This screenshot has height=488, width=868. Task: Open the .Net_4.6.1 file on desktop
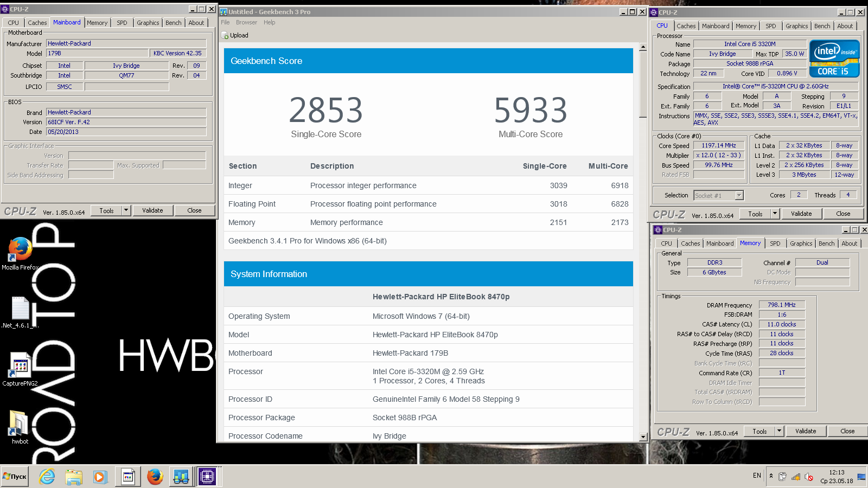tap(20, 312)
